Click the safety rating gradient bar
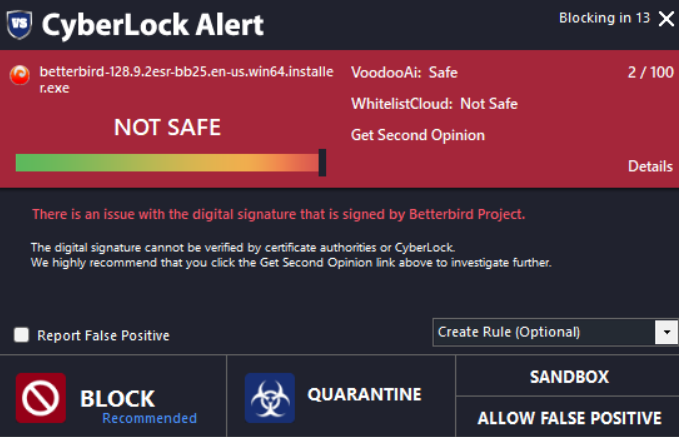The image size is (679, 437). [x=166, y=162]
